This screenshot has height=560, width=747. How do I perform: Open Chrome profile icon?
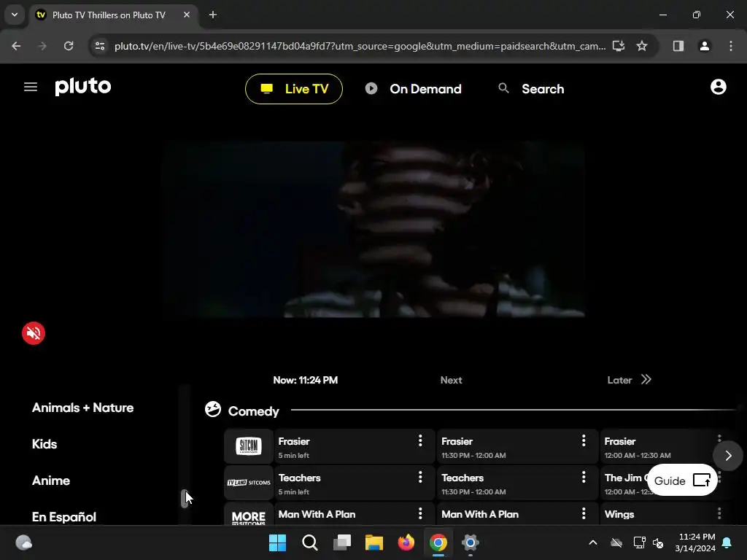pyautogui.click(x=704, y=46)
